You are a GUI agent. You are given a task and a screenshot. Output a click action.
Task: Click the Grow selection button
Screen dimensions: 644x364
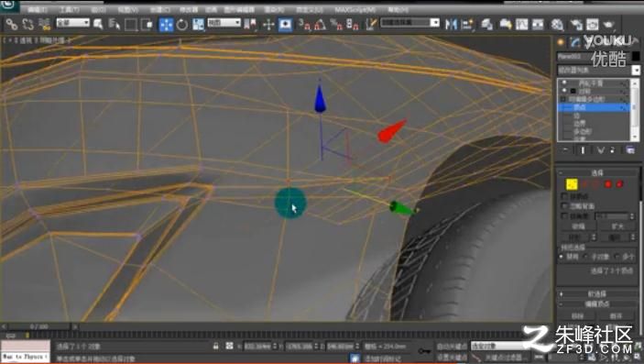point(617,226)
